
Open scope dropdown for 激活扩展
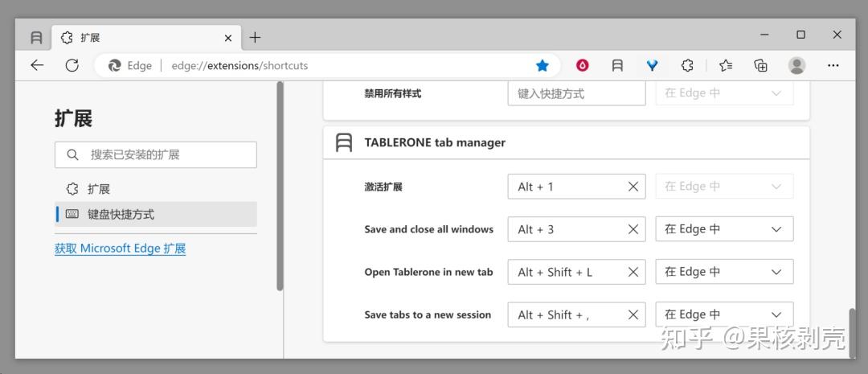[x=724, y=187]
